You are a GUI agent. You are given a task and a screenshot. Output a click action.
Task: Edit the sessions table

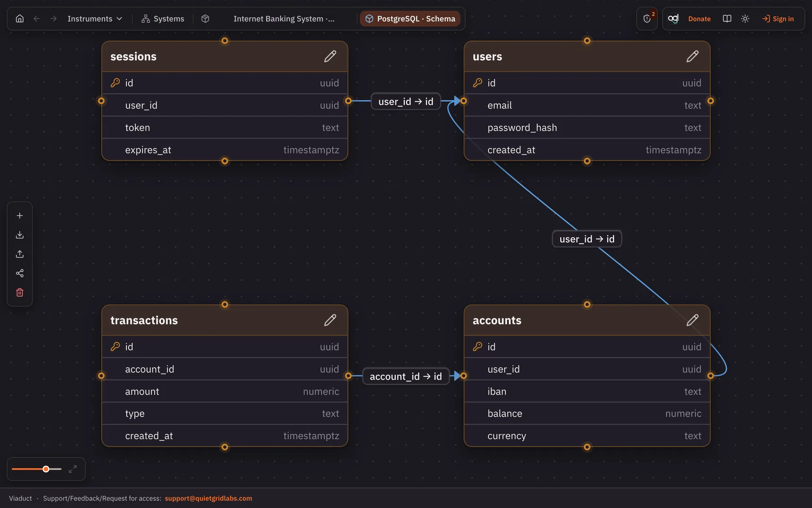point(330,56)
